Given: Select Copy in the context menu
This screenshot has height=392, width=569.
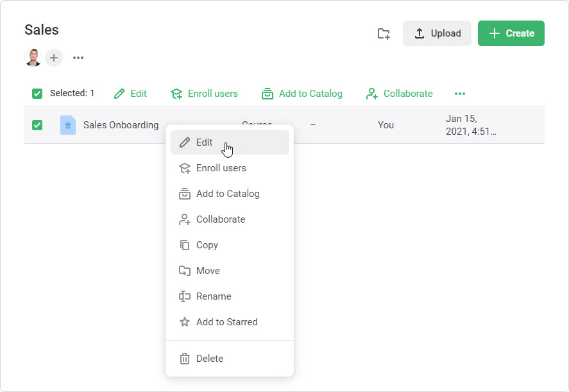Looking at the screenshot, I should (207, 245).
